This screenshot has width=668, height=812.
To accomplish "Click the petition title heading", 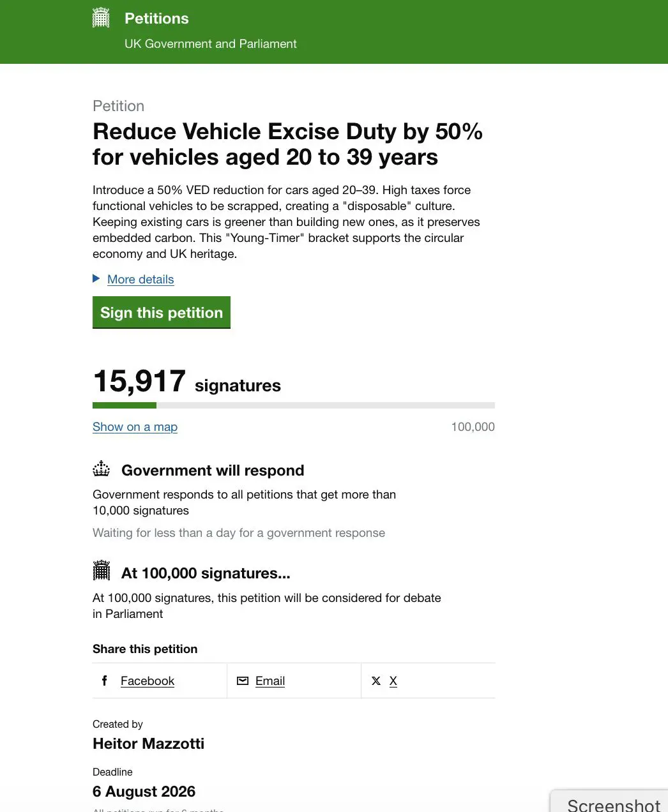I will click(287, 144).
